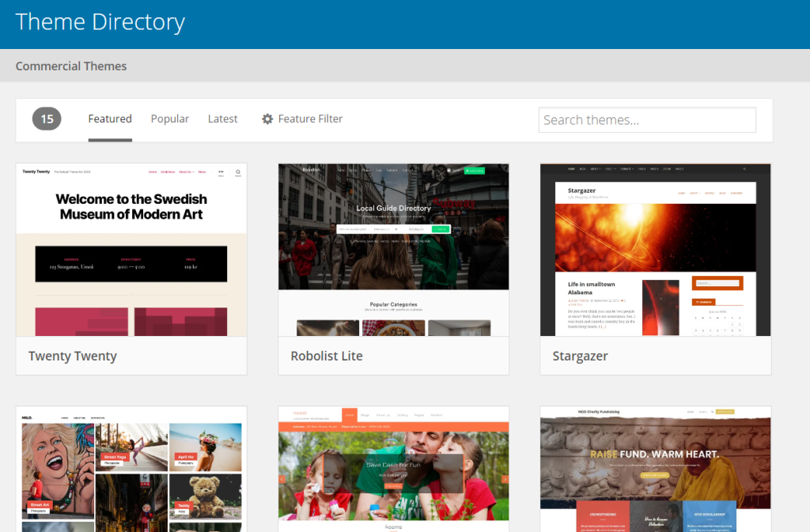Open the NGO Charity Fundraising theme thumbnail
Viewport: 810px width, 532px height.
coord(655,470)
